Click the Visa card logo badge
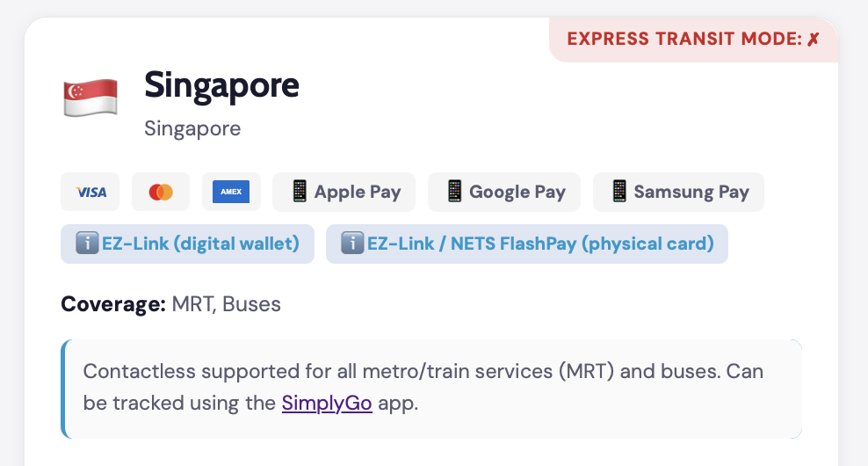The height and width of the screenshot is (466, 868). pos(90,192)
